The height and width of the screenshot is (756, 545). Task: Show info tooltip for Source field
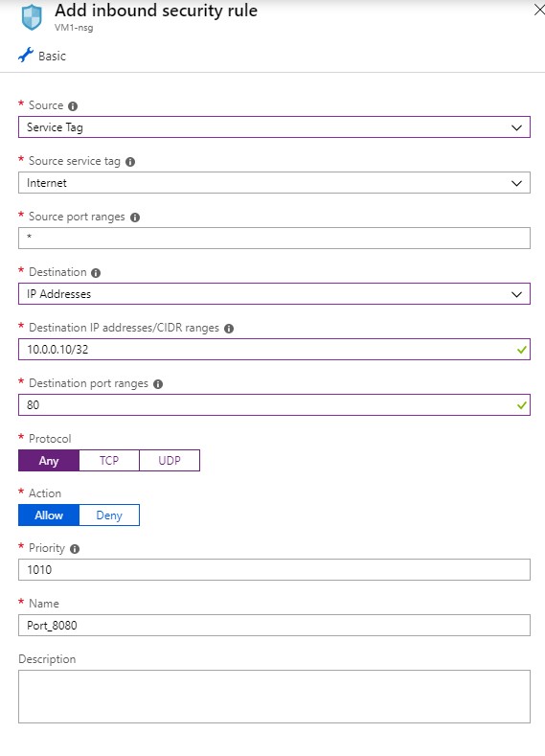(x=73, y=106)
